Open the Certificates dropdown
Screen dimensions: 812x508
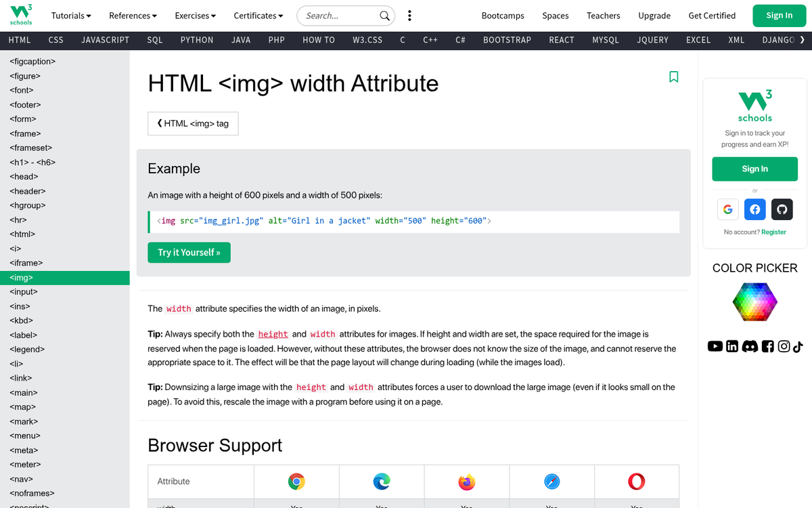[258, 16]
